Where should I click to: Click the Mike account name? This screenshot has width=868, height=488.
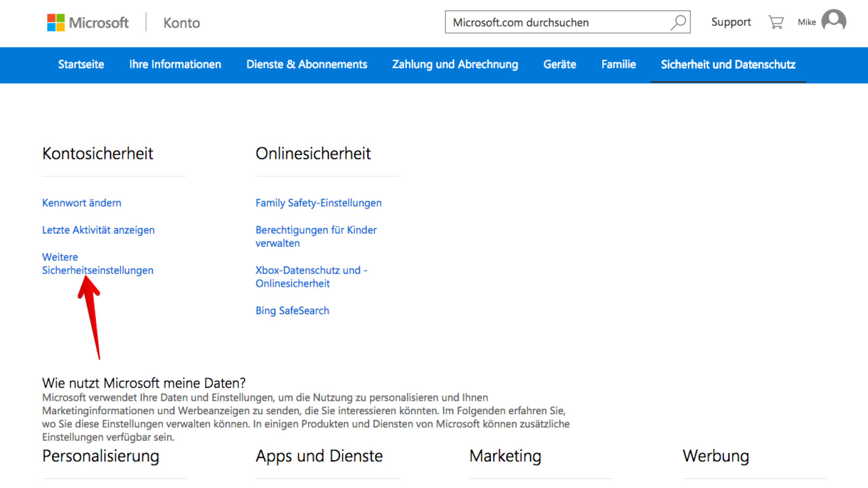click(807, 22)
